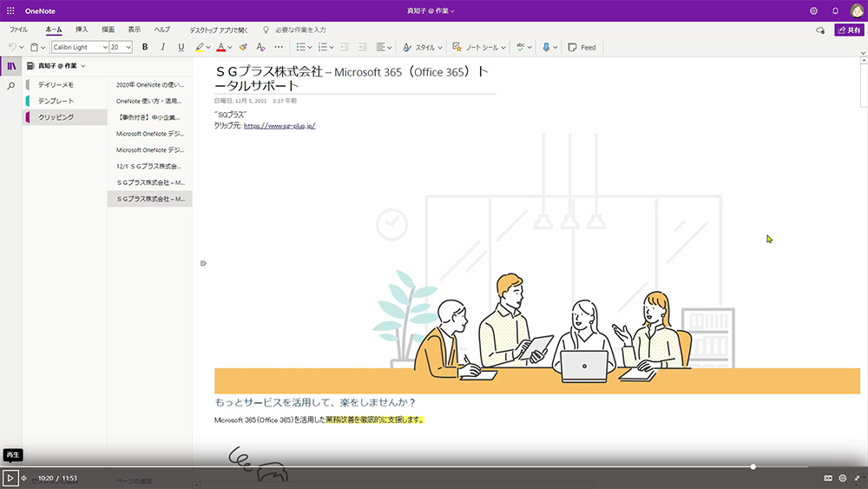Expand highlight color dropdown arrow

208,48
